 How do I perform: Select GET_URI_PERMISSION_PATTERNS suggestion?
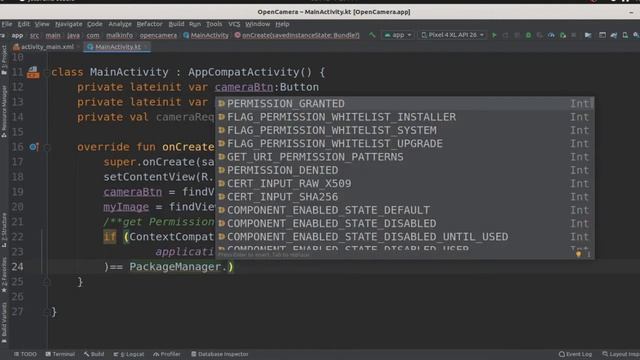pyautogui.click(x=404, y=157)
